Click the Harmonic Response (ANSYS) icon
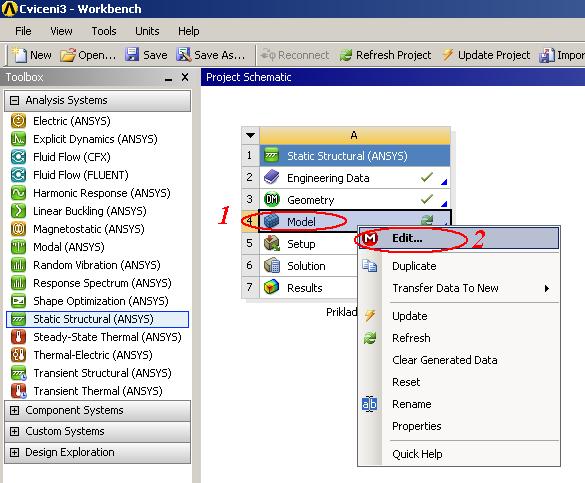 (x=18, y=193)
